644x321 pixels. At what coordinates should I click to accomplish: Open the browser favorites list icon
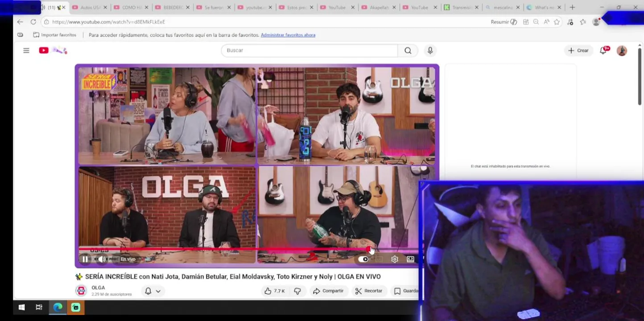coord(583,22)
